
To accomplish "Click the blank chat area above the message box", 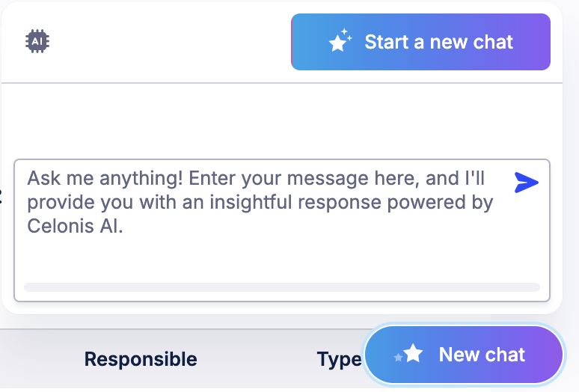I will (281, 120).
